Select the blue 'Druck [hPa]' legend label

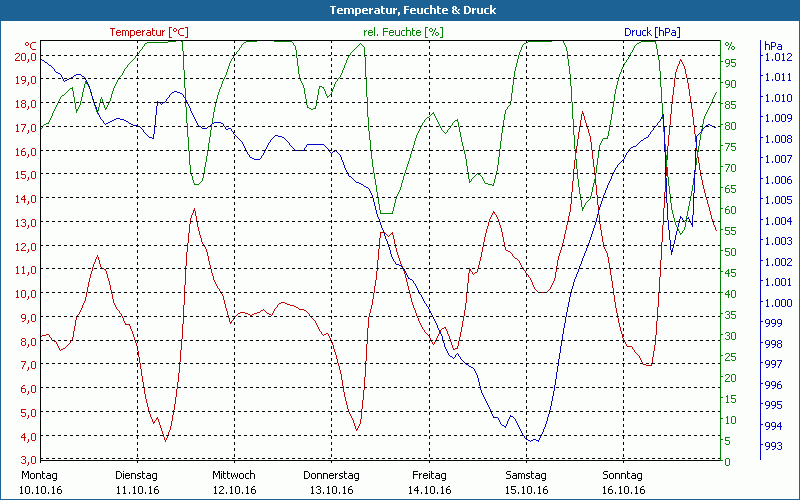(652, 32)
